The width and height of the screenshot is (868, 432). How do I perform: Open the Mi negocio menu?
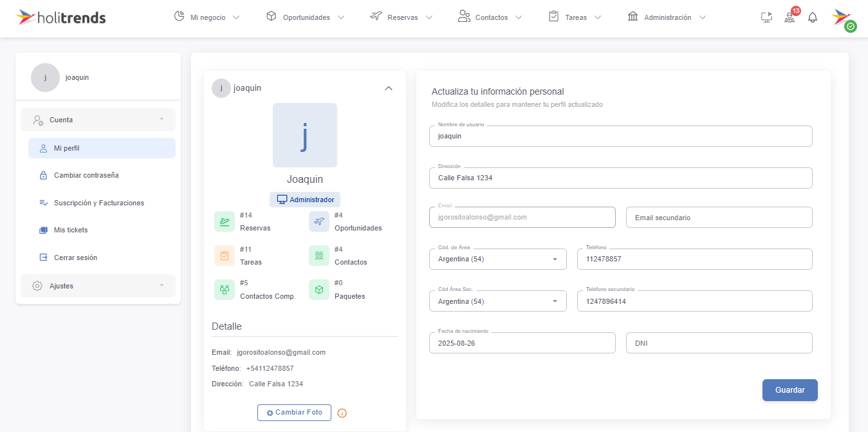pos(207,17)
